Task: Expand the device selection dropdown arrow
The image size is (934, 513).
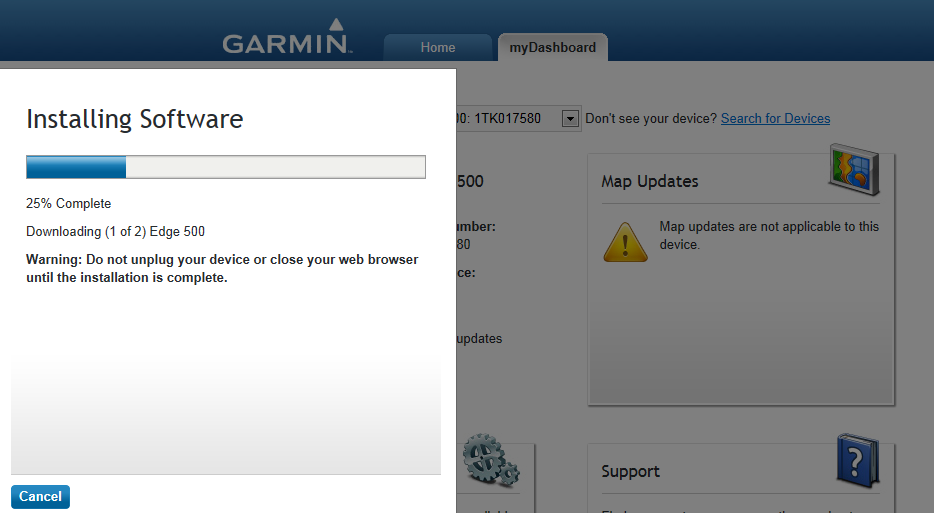Action: tap(570, 119)
